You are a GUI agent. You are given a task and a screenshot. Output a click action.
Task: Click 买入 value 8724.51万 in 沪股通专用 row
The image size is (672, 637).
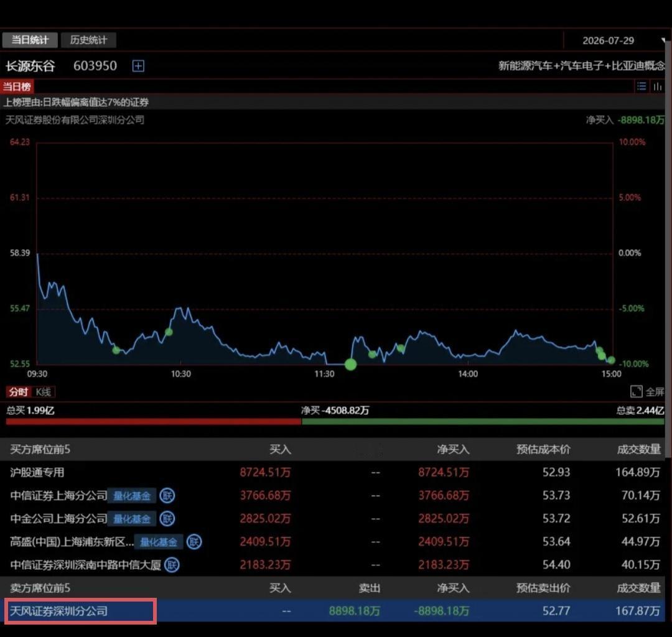[x=265, y=473]
